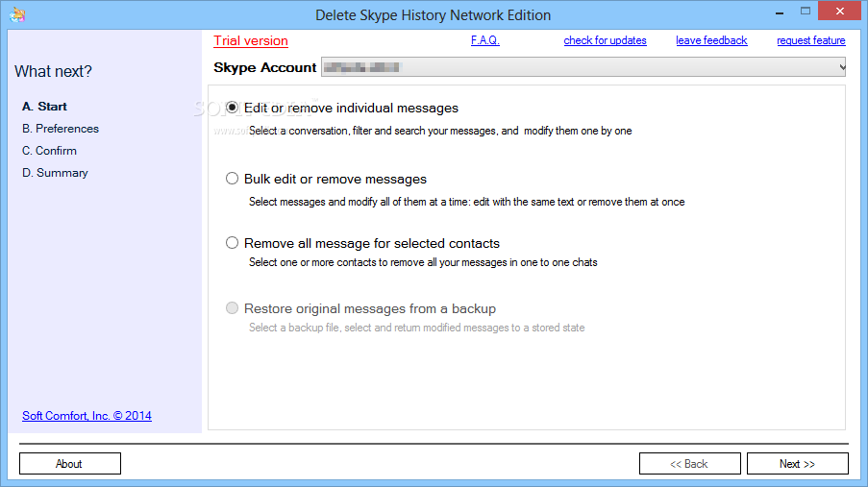This screenshot has width=868, height=487.
Task: Minimize the Delete Skype History window
Action: (x=780, y=12)
